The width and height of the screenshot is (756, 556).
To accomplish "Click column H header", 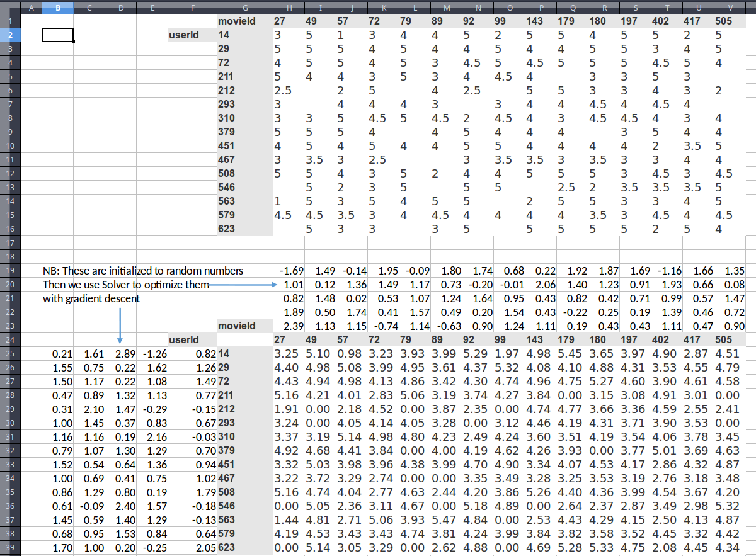I will (289, 8).
